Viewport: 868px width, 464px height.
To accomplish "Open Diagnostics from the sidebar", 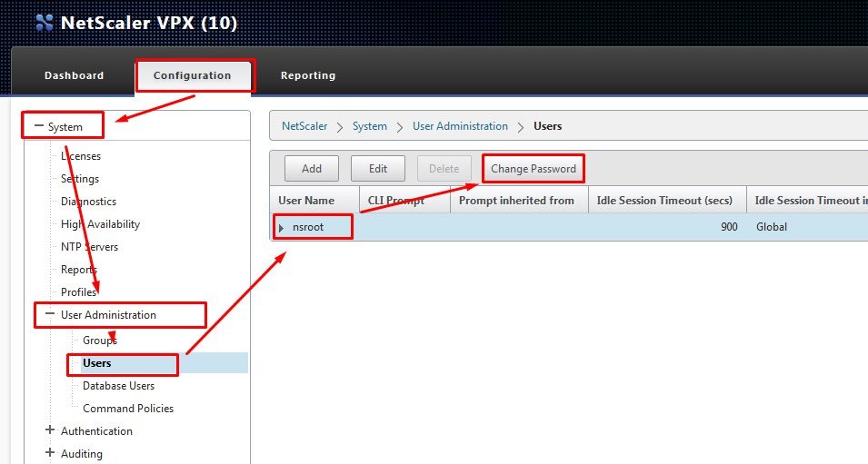I will 88,202.
